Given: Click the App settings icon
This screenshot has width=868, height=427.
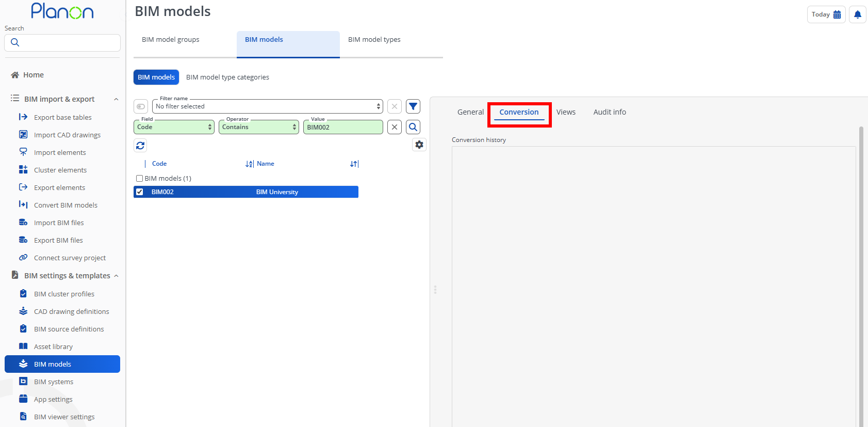Looking at the screenshot, I should 23,399.
